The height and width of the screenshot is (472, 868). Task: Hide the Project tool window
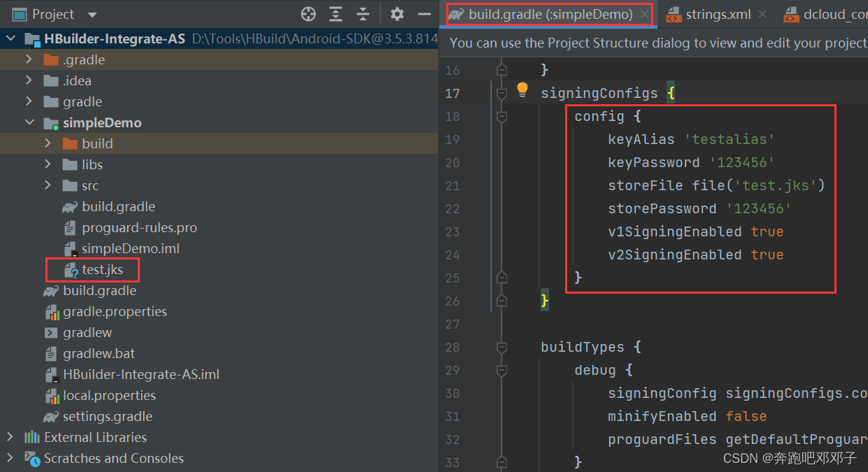(x=424, y=14)
